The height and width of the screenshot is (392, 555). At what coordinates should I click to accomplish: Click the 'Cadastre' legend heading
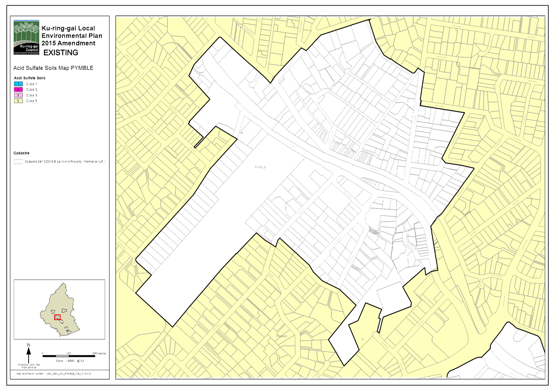(22, 153)
